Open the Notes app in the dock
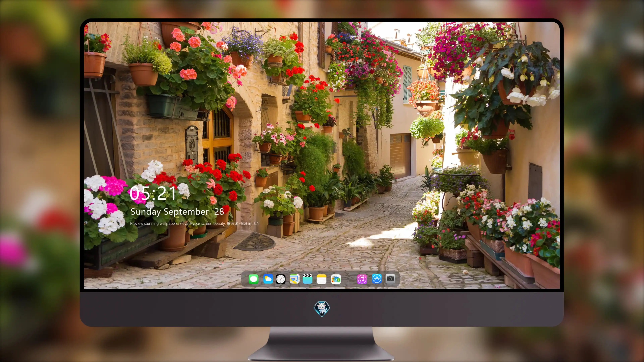Screen dimensions: 644x362 [x=321, y=279]
